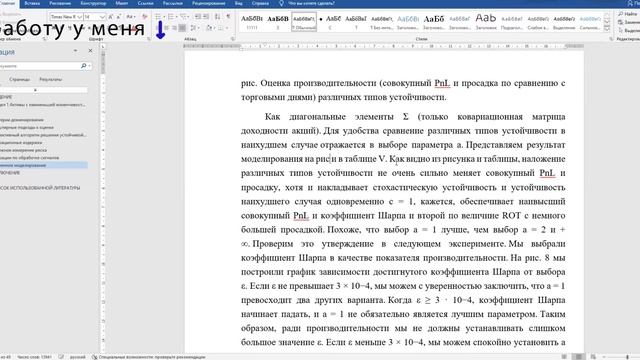Open the multilevel list menu
The image size is (640, 360).
click(x=185, y=17)
